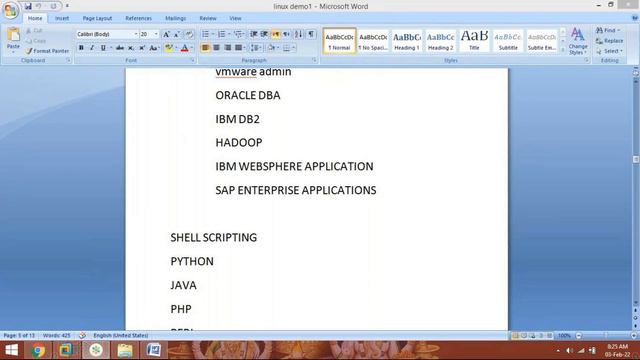This screenshot has width=640, height=360.
Task: Click the vertical scrollbar of the document
Action: (x=636, y=192)
